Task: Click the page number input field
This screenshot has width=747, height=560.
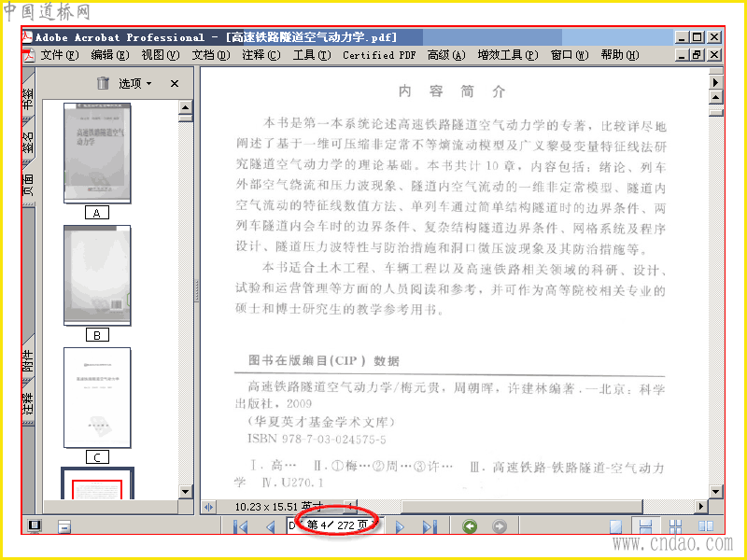Action: pos(333,525)
